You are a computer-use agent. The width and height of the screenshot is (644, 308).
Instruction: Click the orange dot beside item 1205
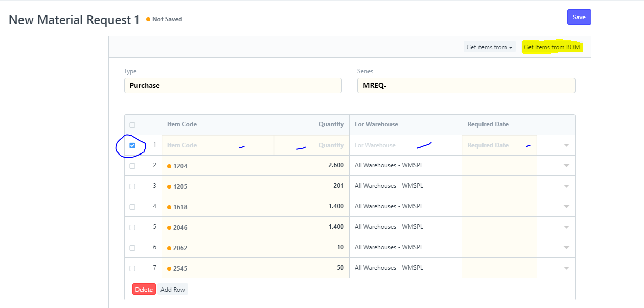pos(169,187)
